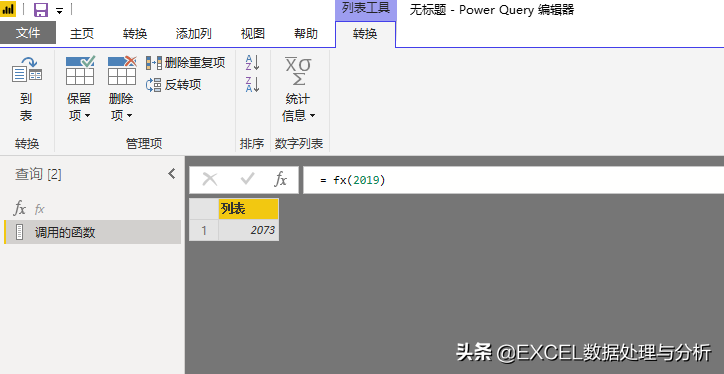Click the Remove Items table icon

pos(122,70)
